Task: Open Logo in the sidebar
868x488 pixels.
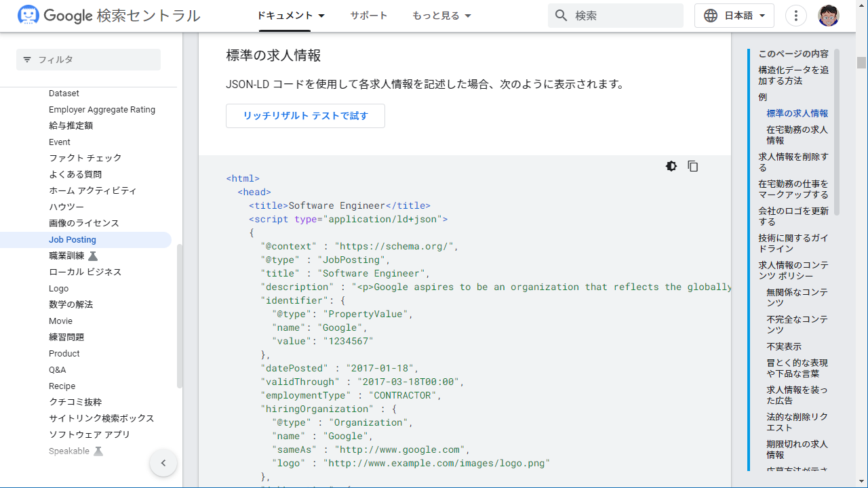Action: coord(59,288)
